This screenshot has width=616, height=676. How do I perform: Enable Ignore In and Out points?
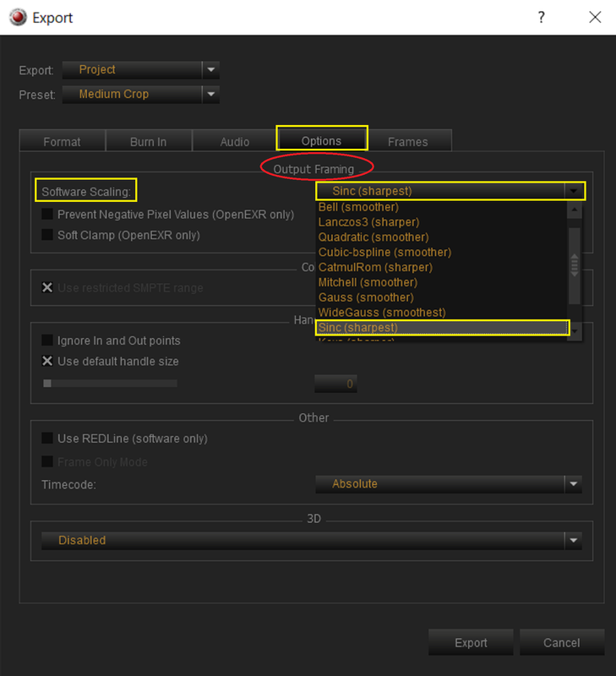(x=47, y=341)
